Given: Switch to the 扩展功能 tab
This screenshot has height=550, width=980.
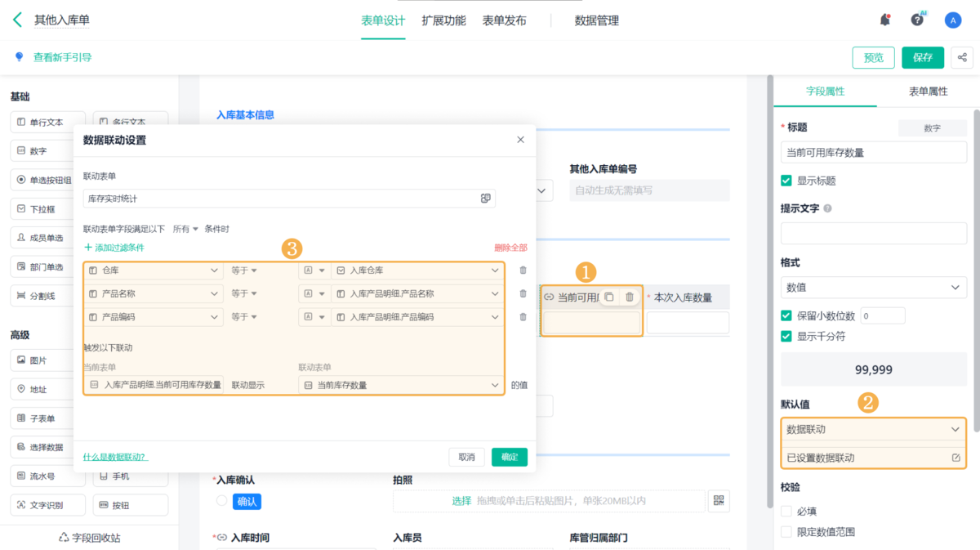Looking at the screenshot, I should coord(444,20).
